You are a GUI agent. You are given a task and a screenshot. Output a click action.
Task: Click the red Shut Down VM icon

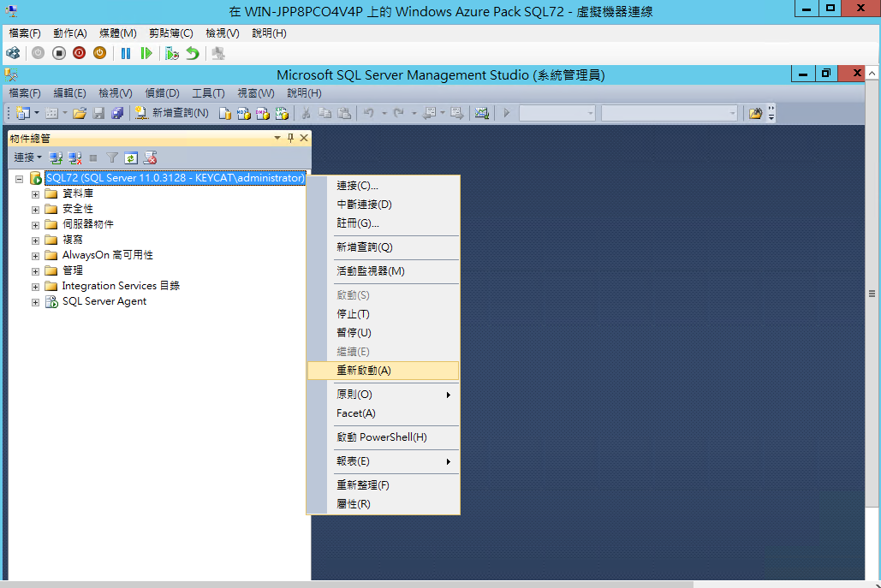point(80,53)
